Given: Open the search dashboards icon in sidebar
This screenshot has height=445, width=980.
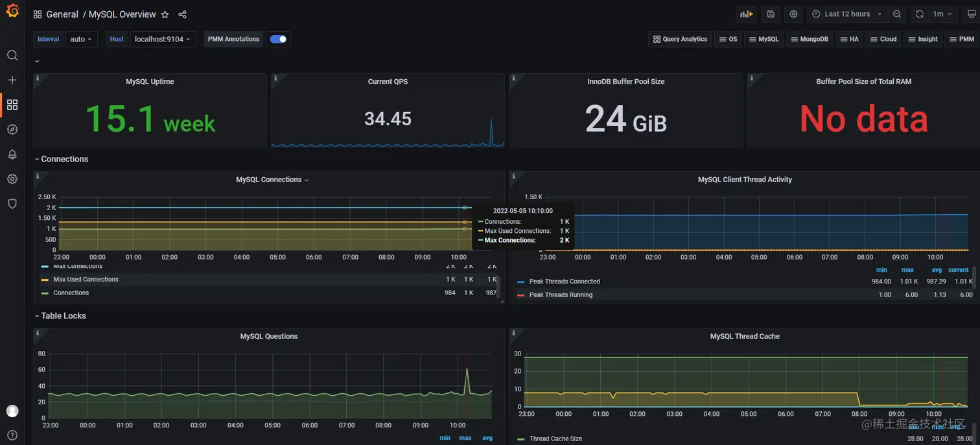Looking at the screenshot, I should coord(12,55).
